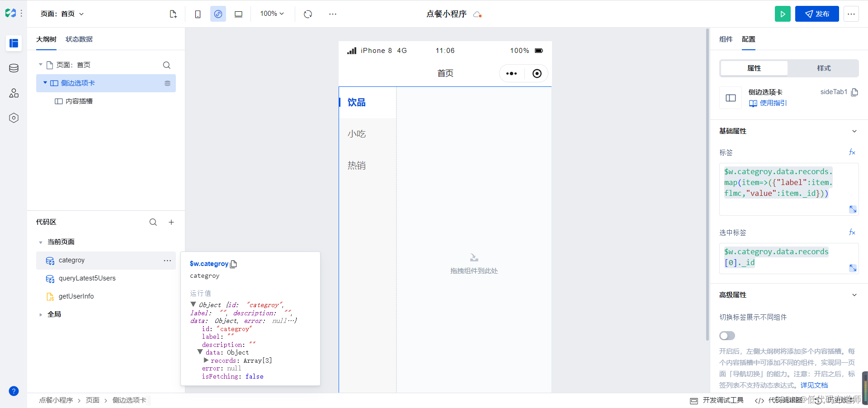Open the more options ellipsis in top toolbar

(333, 14)
